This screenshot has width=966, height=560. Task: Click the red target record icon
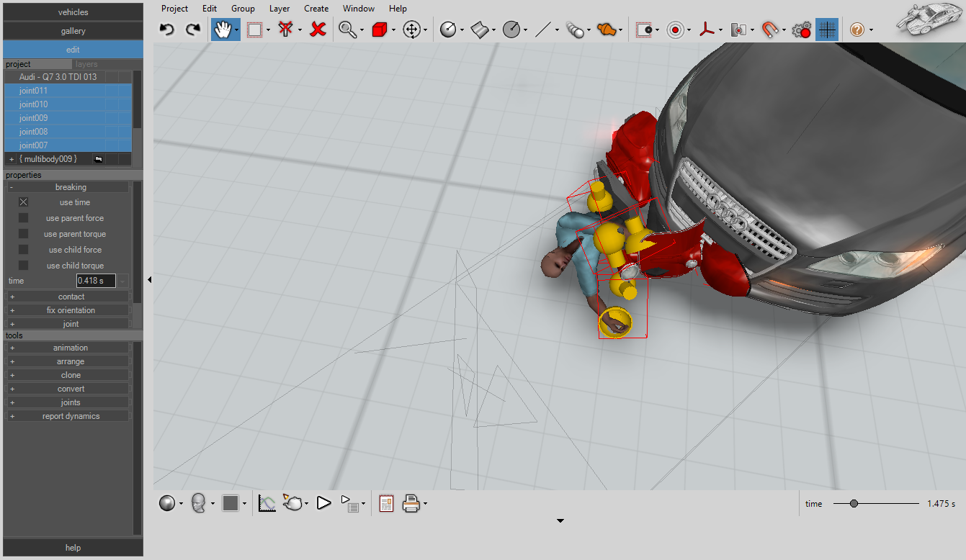tap(675, 30)
